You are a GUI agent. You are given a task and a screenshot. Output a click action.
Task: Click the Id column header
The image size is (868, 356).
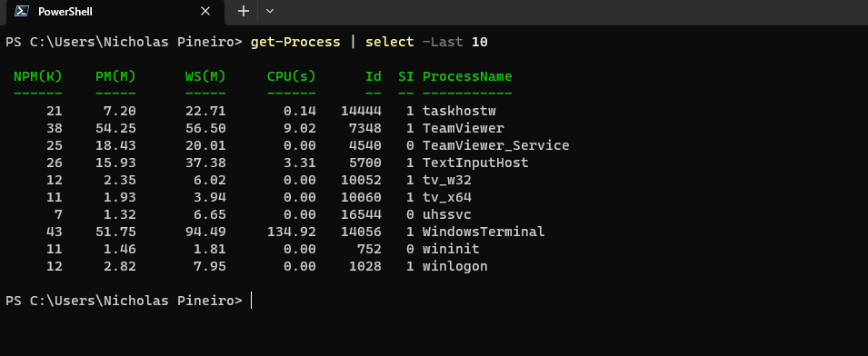(374, 76)
